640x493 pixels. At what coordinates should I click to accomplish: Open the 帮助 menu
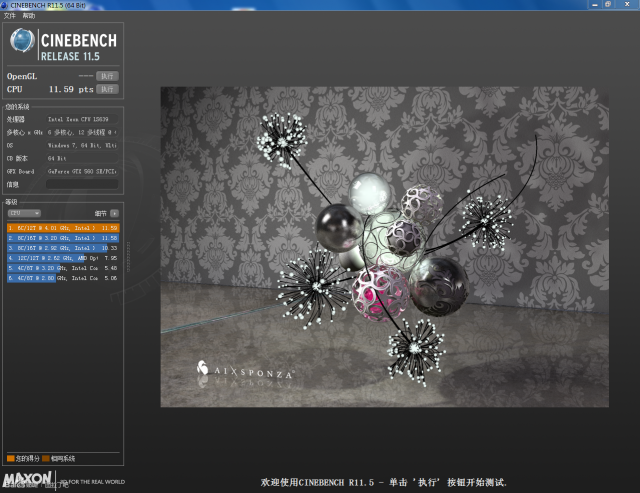pyautogui.click(x=29, y=16)
